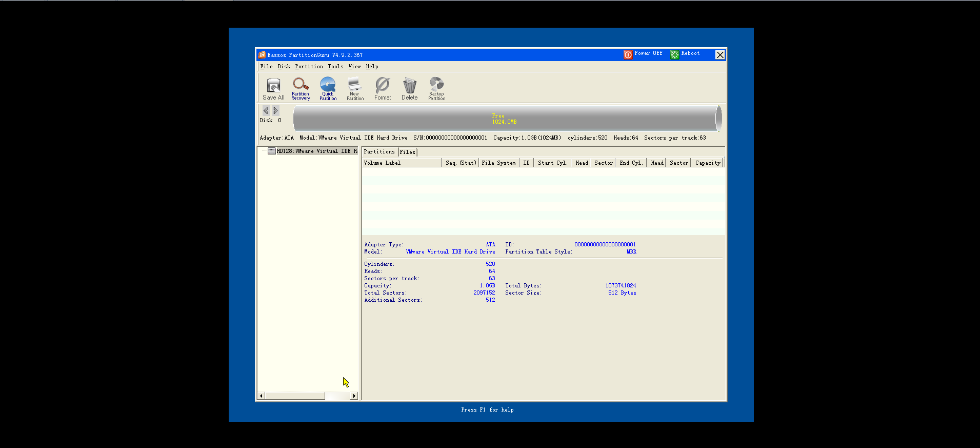Screen dimensions: 980x448
Task: Open the Partition Recovery tool
Action: pyautogui.click(x=301, y=89)
